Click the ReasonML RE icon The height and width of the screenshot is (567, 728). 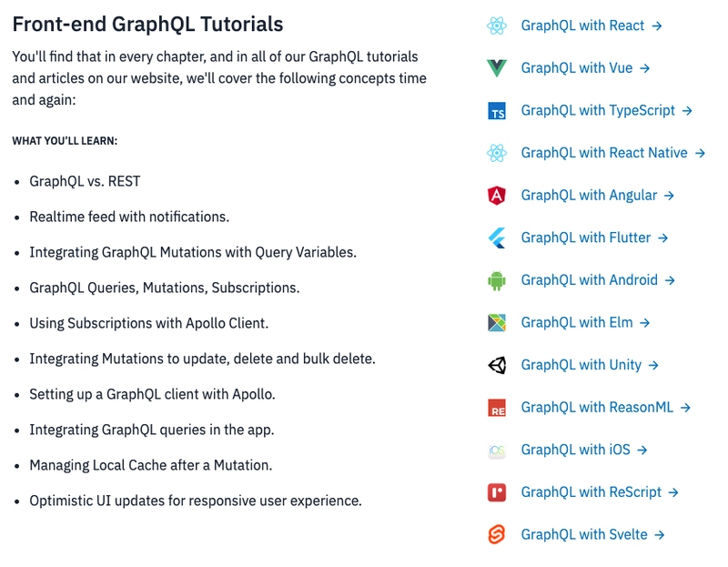click(x=496, y=408)
